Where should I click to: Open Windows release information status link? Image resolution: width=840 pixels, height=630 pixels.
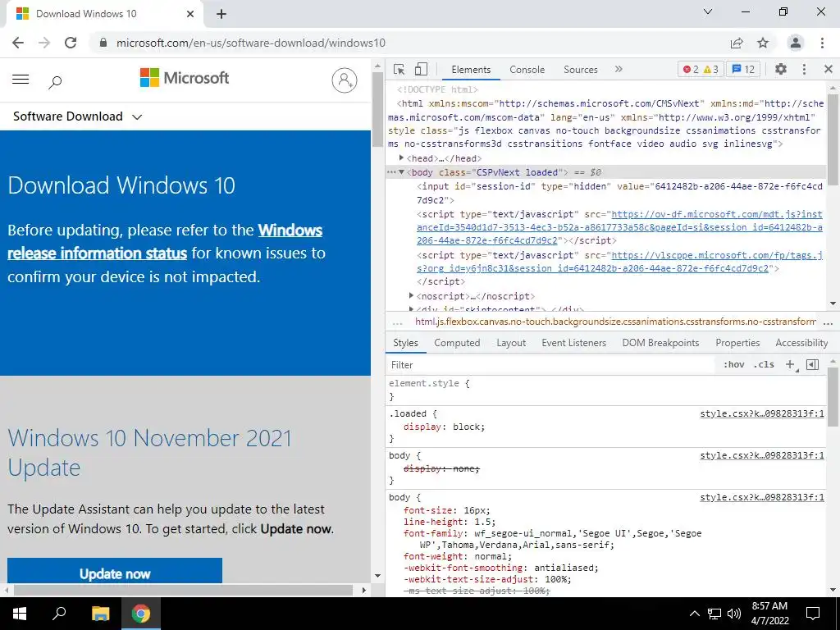pyautogui.click(x=165, y=242)
